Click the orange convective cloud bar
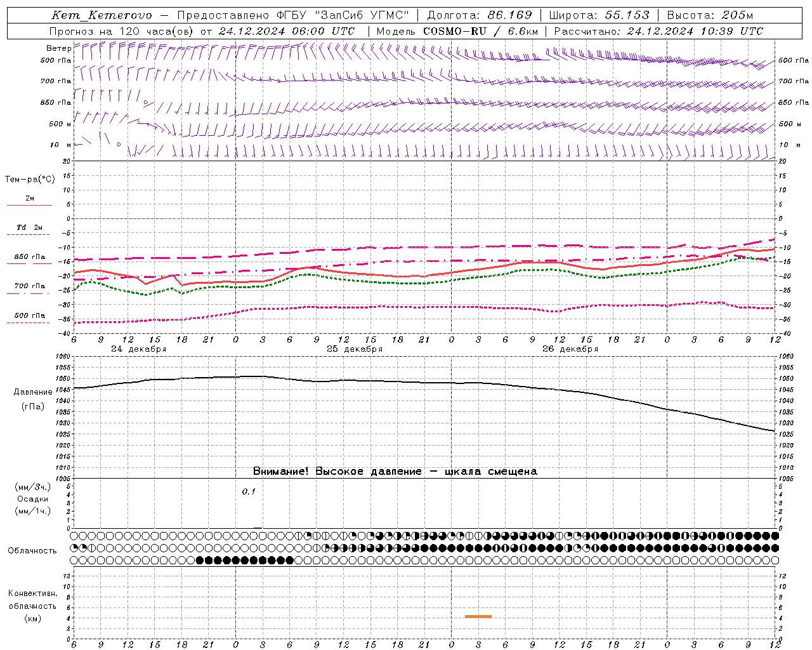 (x=478, y=616)
